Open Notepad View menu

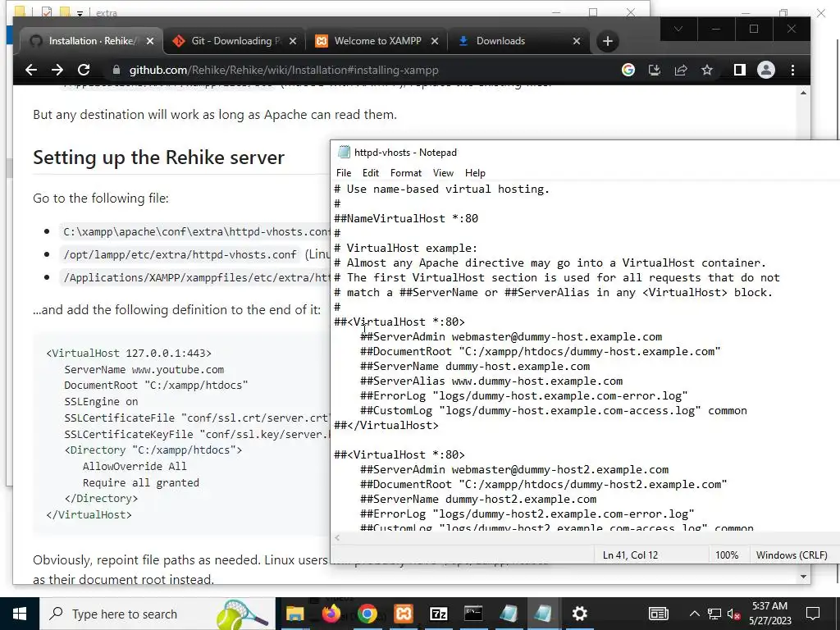coord(443,173)
